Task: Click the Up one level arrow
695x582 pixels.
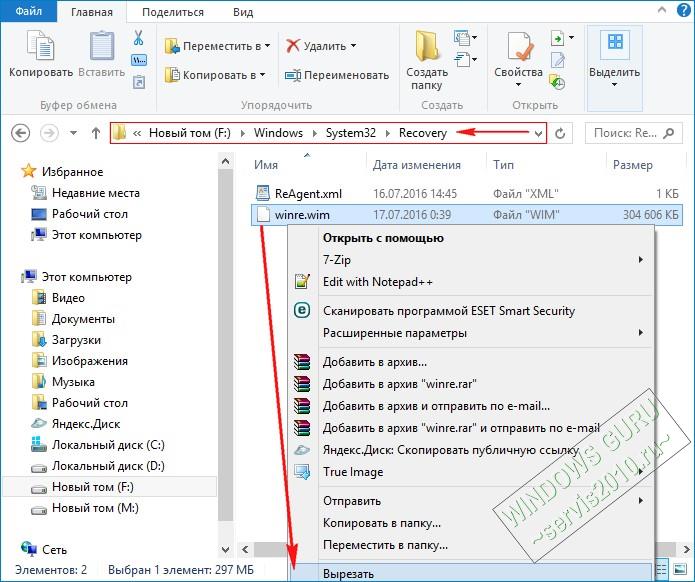Action: pos(96,133)
